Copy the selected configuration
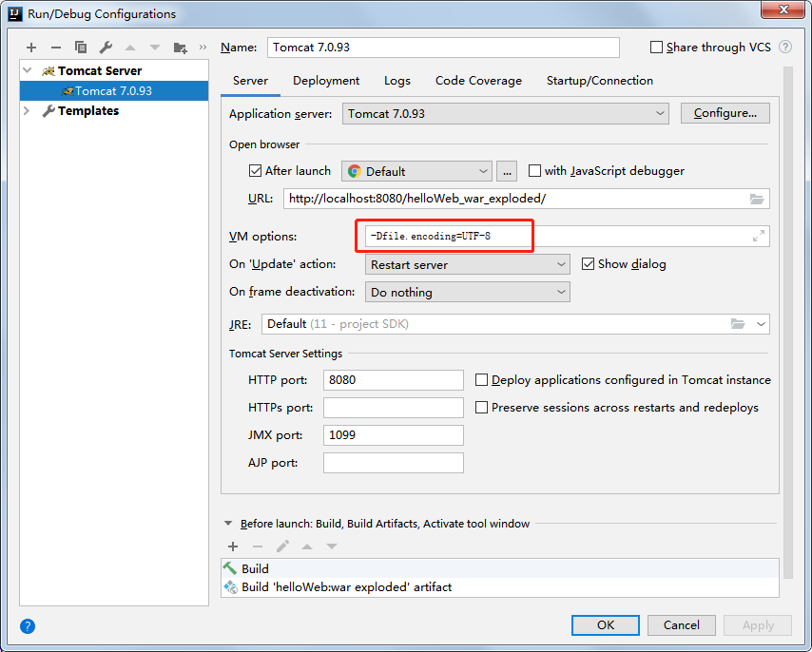Viewport: 812px width, 652px height. tap(81, 48)
